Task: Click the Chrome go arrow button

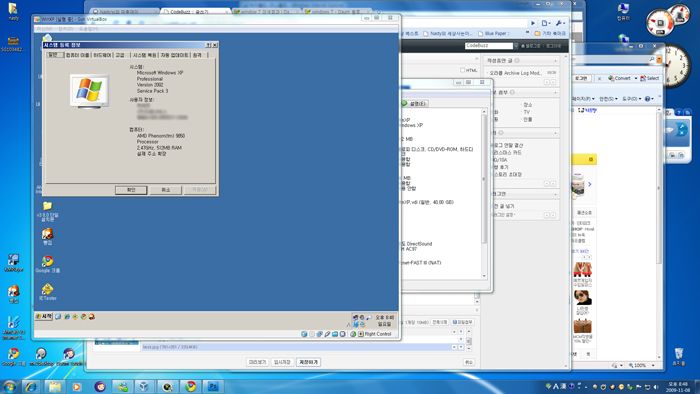Action: (x=533, y=23)
